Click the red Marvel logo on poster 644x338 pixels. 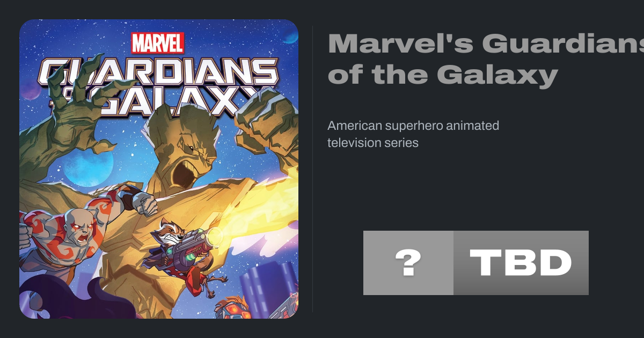click(x=158, y=42)
